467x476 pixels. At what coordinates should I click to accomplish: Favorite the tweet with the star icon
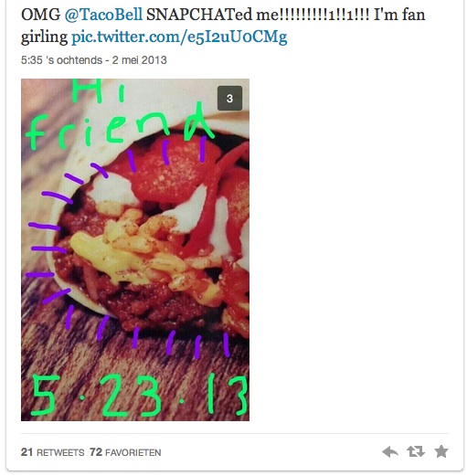441,451
